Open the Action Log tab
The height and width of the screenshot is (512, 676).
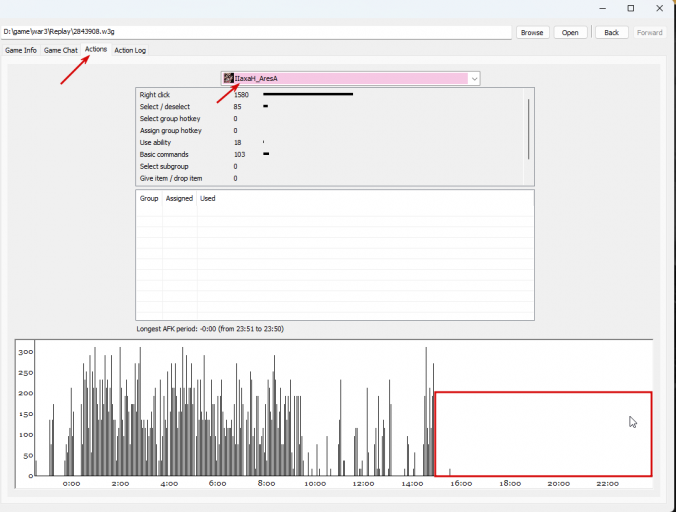pyautogui.click(x=130, y=50)
